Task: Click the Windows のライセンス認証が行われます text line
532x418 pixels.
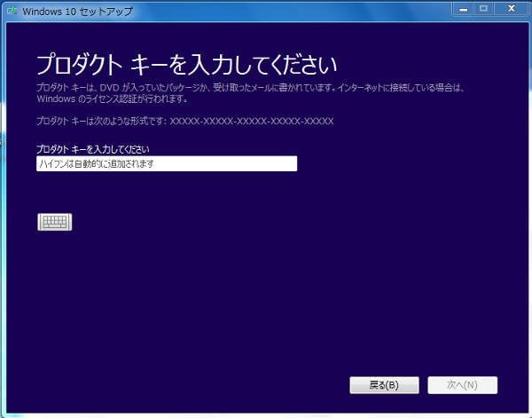Action: tap(110, 99)
